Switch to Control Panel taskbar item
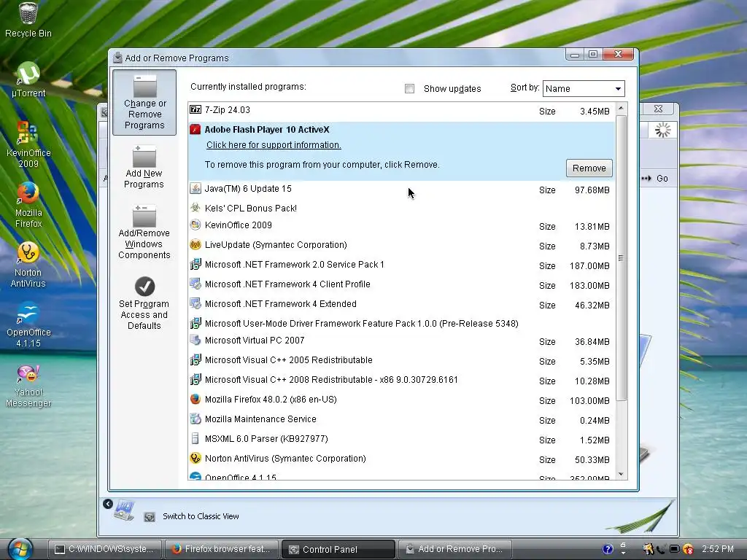 pos(338,549)
